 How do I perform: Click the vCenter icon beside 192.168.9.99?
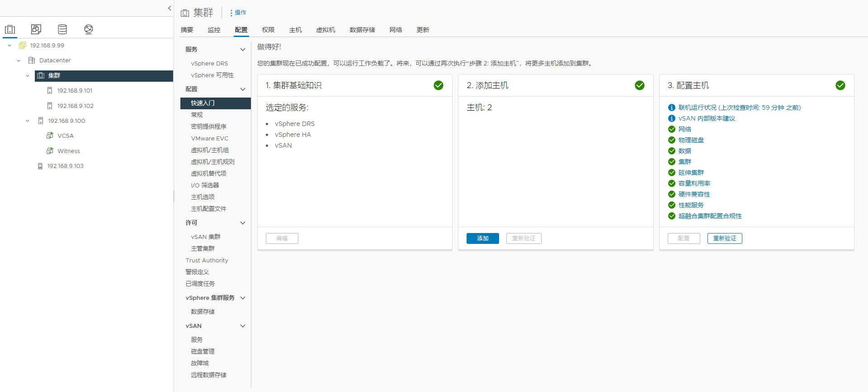pos(23,45)
